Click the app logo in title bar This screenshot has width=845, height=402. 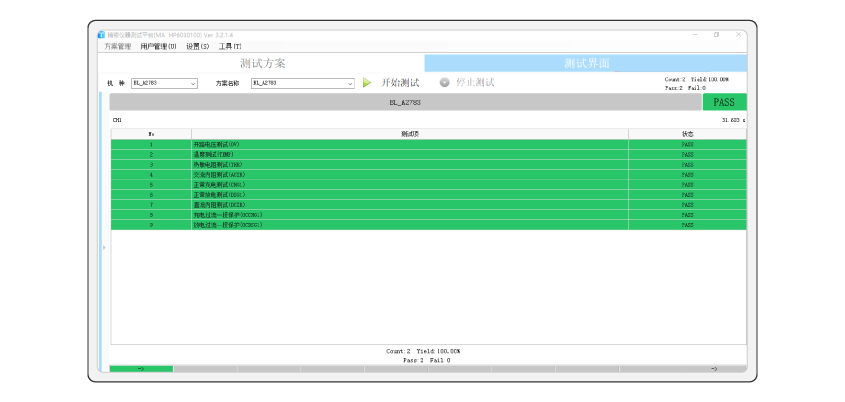(101, 35)
